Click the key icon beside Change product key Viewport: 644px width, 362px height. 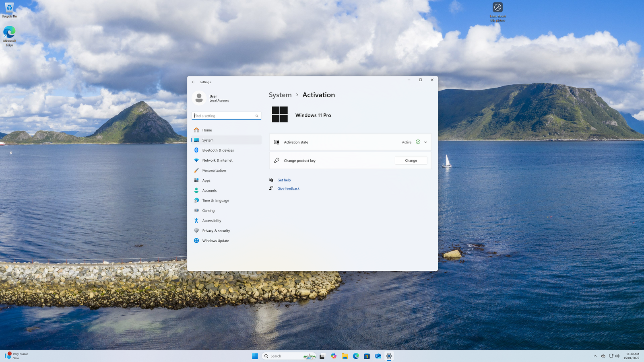[x=277, y=160]
